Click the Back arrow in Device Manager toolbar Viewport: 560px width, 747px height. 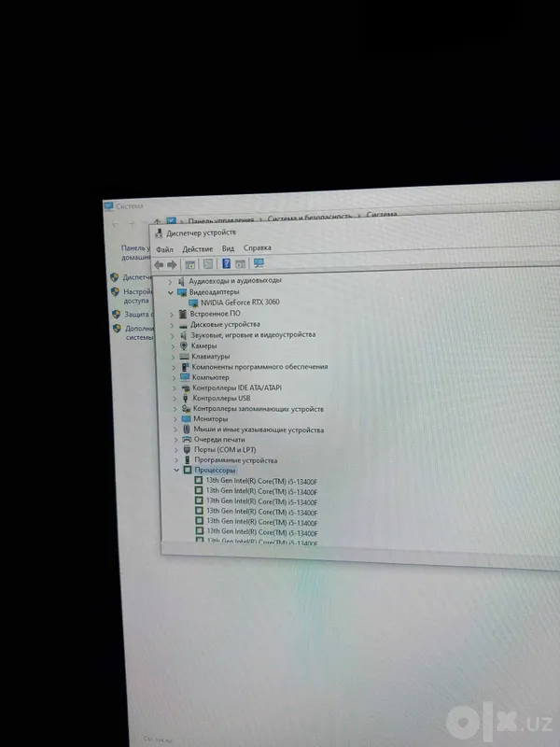pyautogui.click(x=159, y=264)
